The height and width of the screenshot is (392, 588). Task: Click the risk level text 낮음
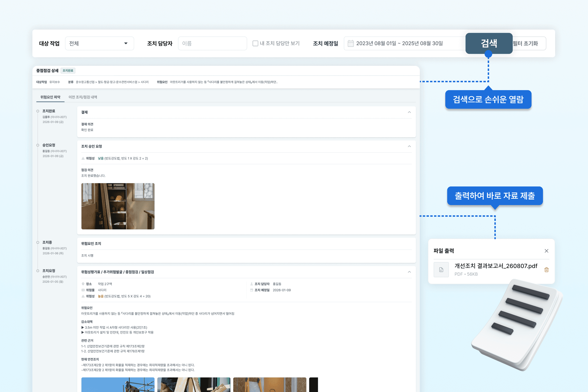[101, 159]
